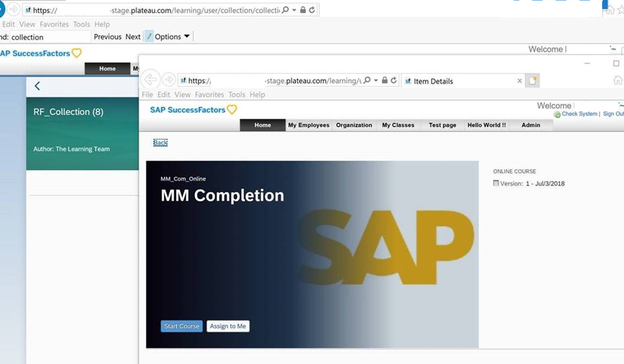Refresh the background browser page

click(x=312, y=9)
